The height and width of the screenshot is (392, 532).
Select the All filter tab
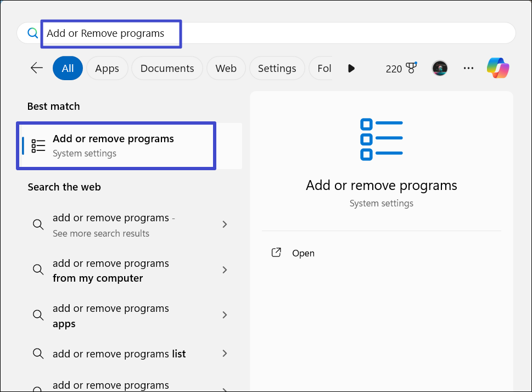click(x=68, y=68)
